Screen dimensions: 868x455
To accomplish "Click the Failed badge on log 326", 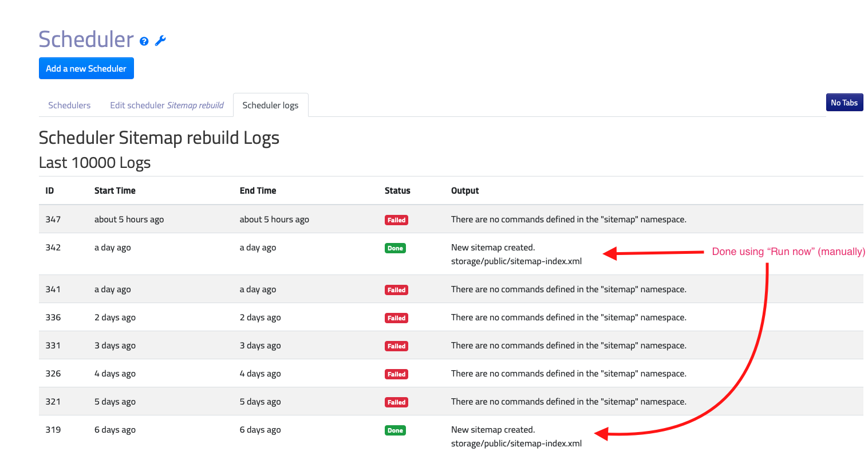I will [x=396, y=374].
